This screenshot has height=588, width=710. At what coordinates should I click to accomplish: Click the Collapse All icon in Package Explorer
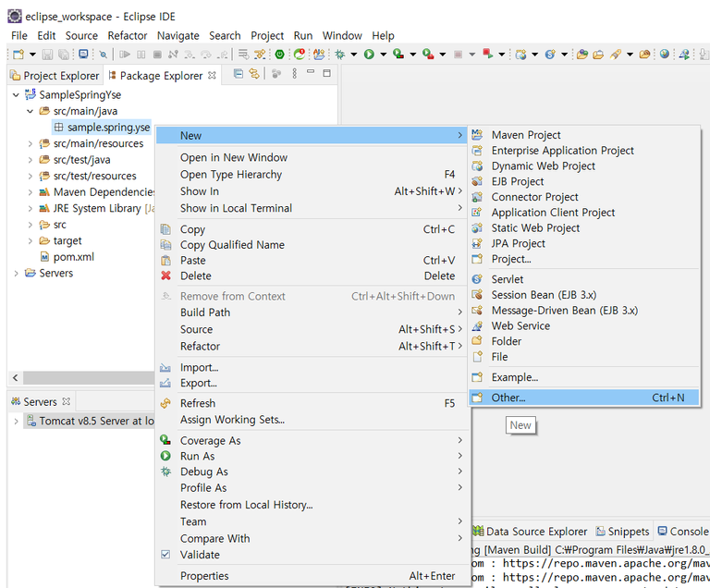coord(239,73)
